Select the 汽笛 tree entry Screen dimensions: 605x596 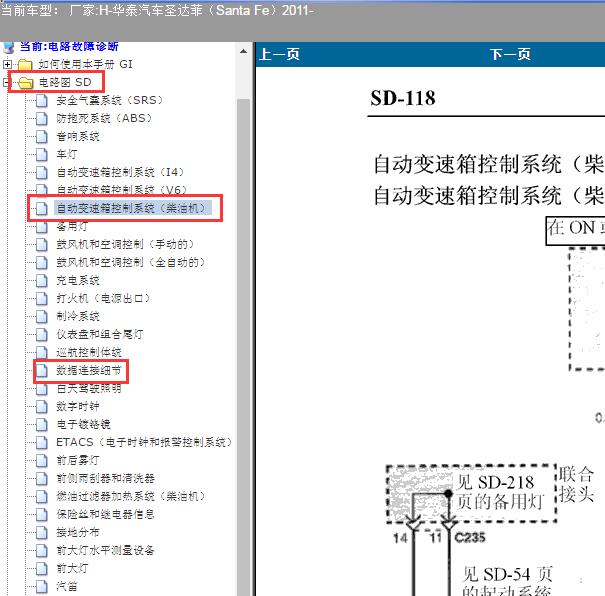pyautogui.click(x=67, y=587)
